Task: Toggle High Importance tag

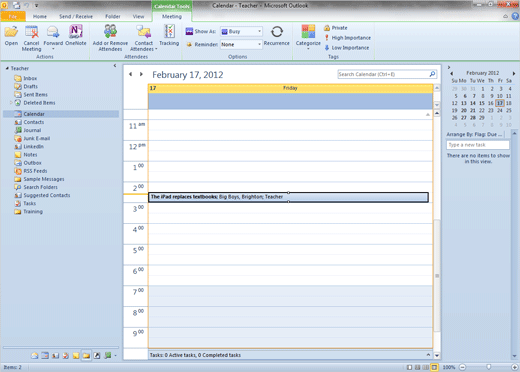Action: pos(347,38)
